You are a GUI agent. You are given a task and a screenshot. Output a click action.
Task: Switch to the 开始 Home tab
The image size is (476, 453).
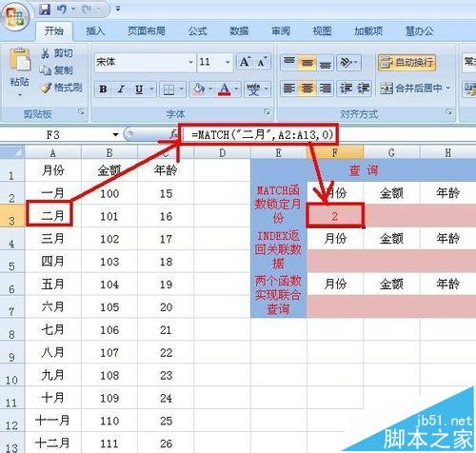53,31
